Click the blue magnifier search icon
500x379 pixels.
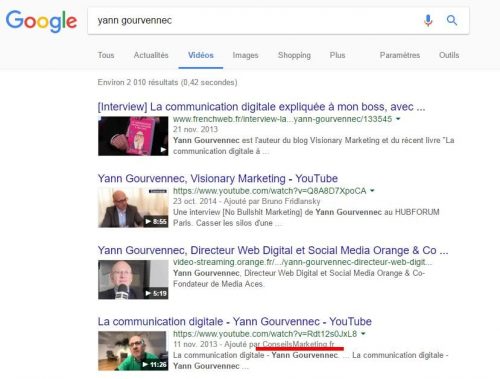coord(452,20)
